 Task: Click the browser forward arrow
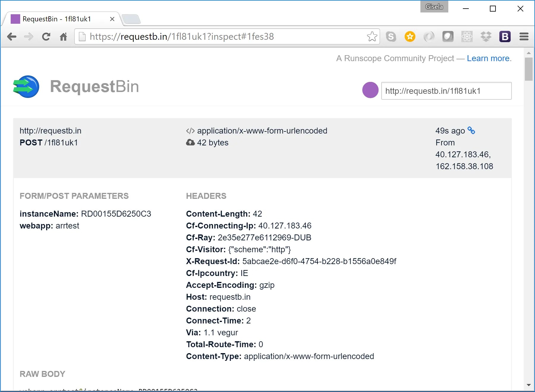click(x=29, y=37)
